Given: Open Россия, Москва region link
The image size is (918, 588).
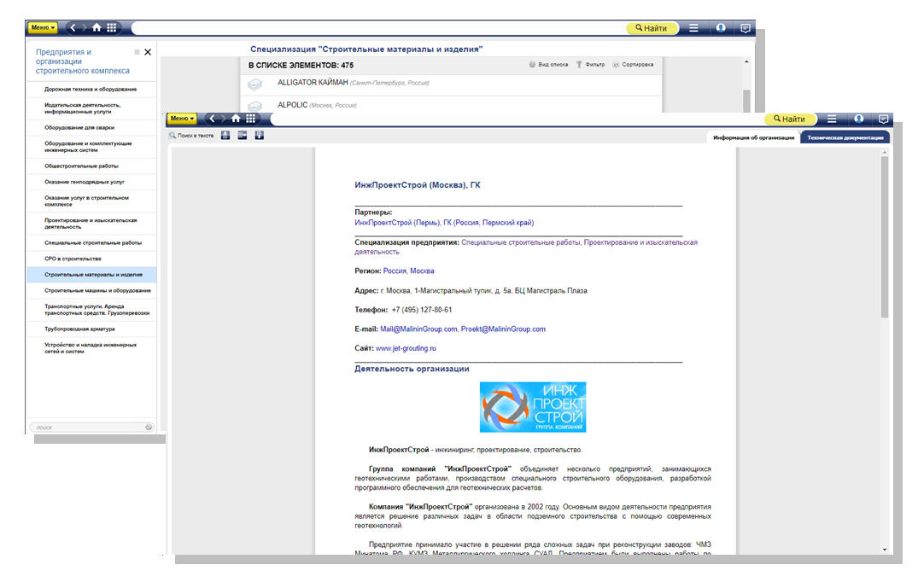Looking at the screenshot, I should point(409,271).
